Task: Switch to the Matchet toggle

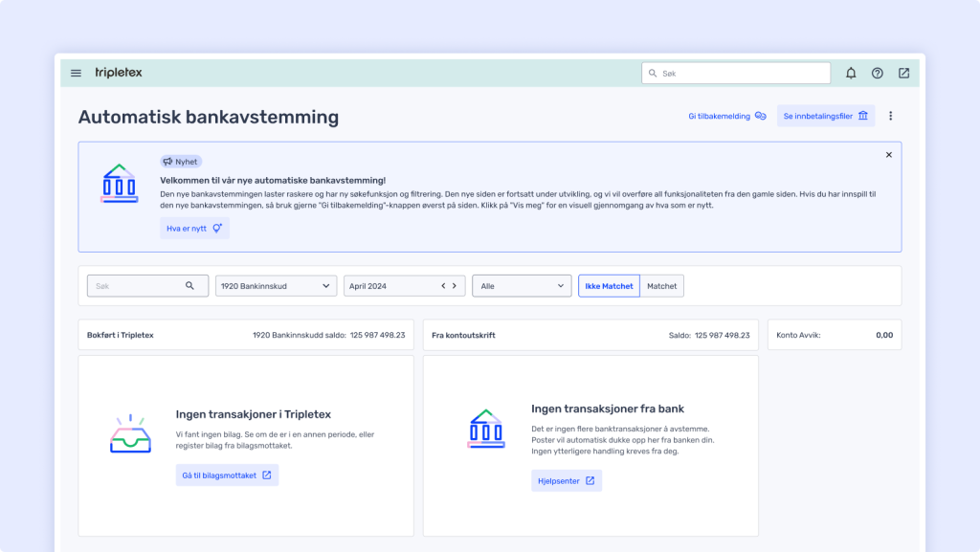Action: tap(661, 286)
